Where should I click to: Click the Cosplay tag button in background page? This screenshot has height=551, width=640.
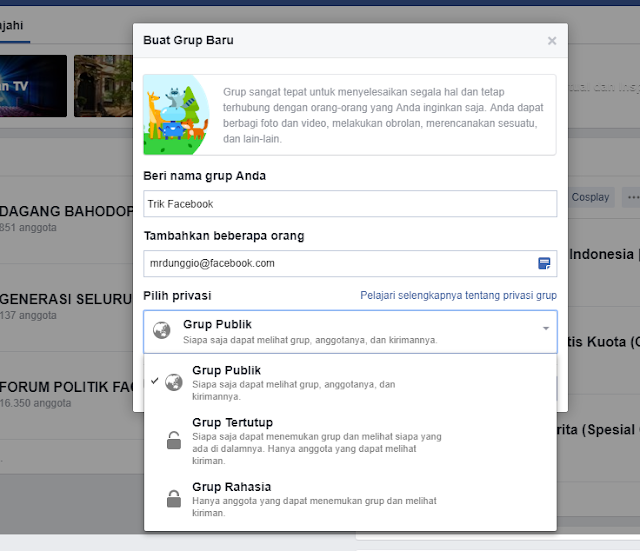pyautogui.click(x=590, y=197)
